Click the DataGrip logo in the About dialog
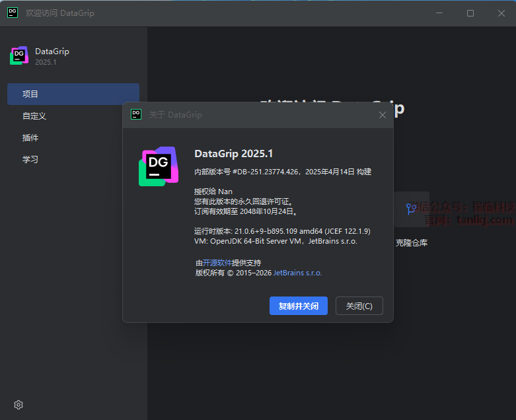The image size is (516, 420). 159,166
